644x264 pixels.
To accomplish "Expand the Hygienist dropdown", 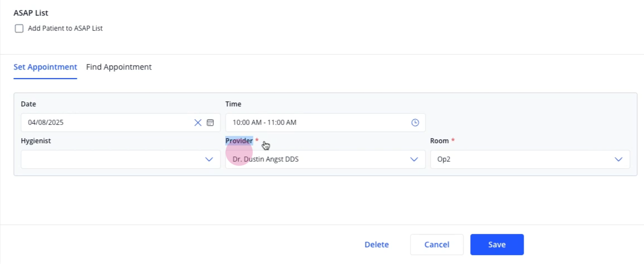I will point(120,159).
